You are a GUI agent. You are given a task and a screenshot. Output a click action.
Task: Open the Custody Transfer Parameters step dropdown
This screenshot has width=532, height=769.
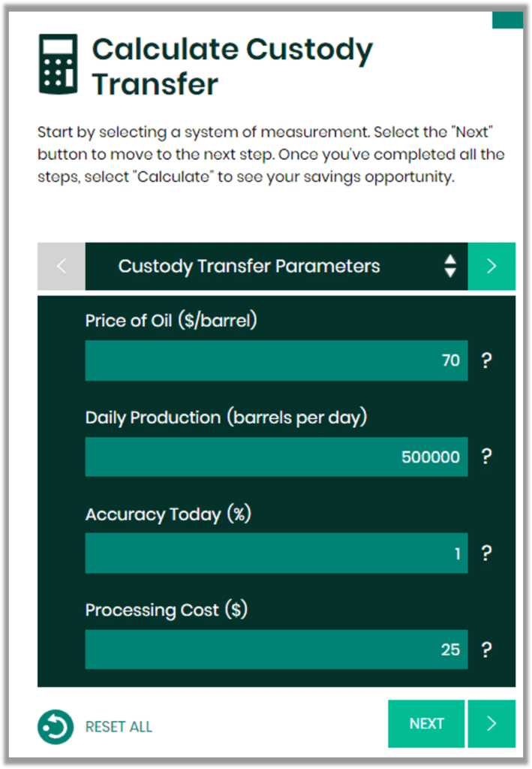click(276, 267)
